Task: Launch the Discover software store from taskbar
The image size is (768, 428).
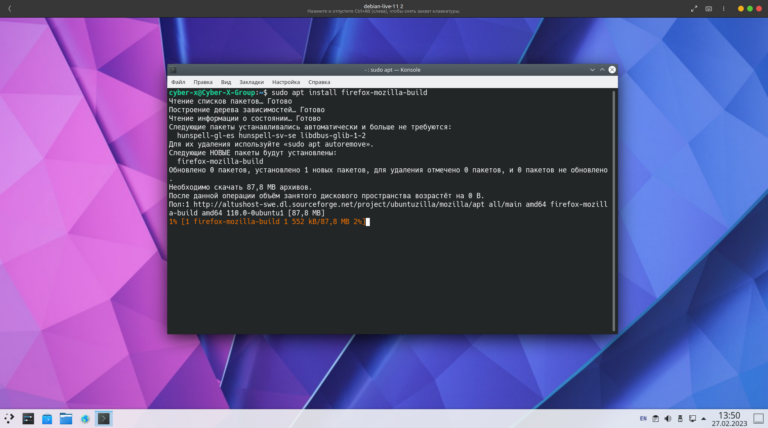Action: (47, 419)
